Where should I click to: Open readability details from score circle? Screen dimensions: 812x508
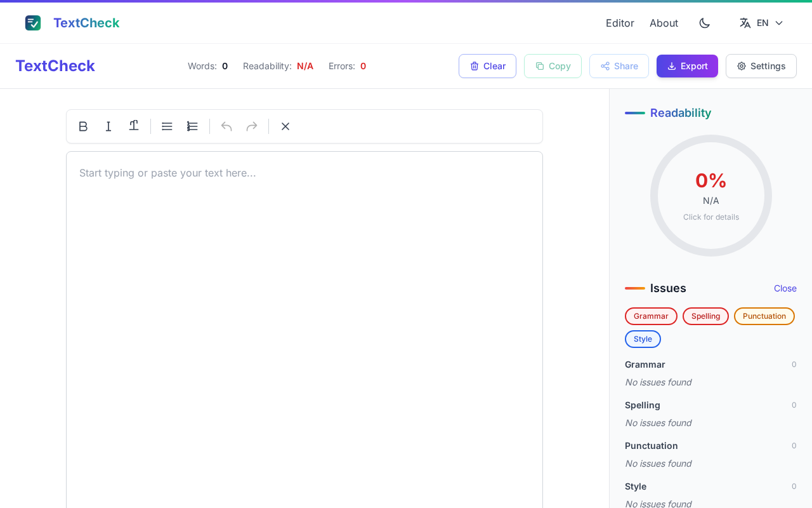click(710, 196)
